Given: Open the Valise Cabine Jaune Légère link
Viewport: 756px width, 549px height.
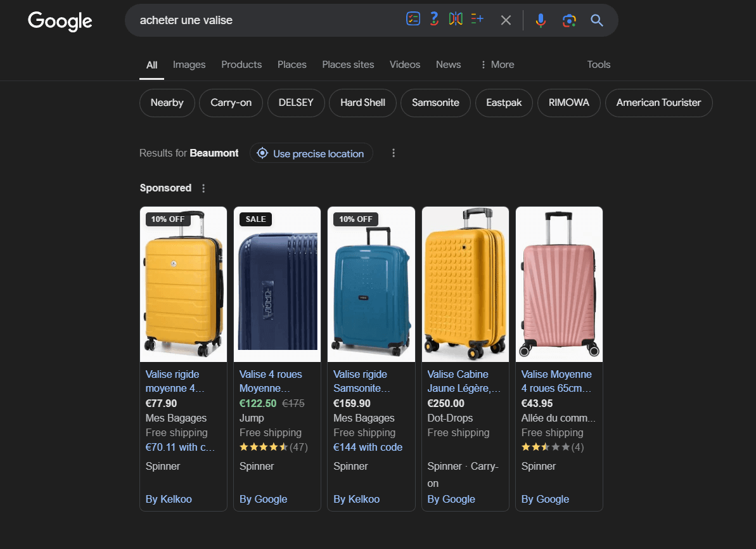Looking at the screenshot, I should 464,381.
